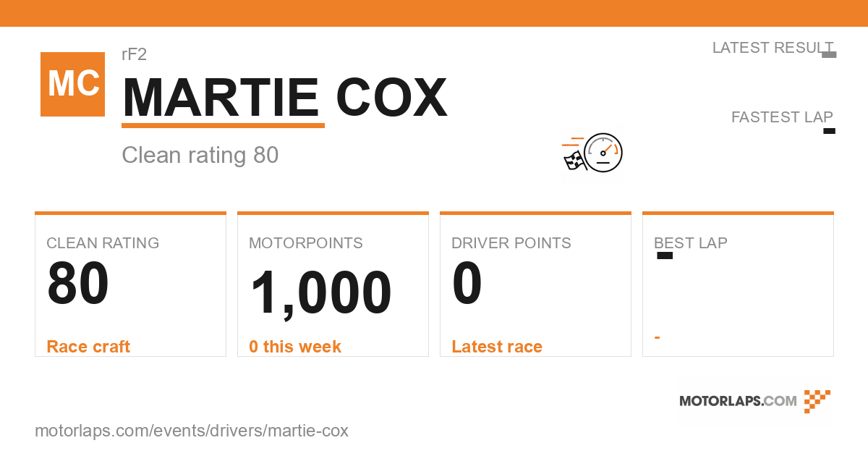Click the LATEST RESULT label
Image resolution: width=868 pixels, height=456 pixels.
coord(773,48)
